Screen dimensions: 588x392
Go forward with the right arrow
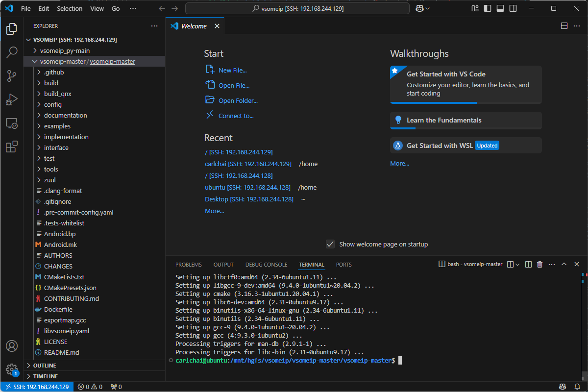tap(175, 8)
